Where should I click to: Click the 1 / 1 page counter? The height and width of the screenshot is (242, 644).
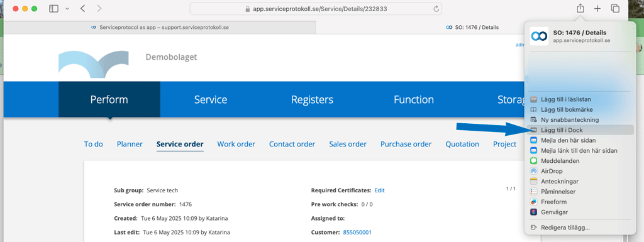click(x=511, y=189)
